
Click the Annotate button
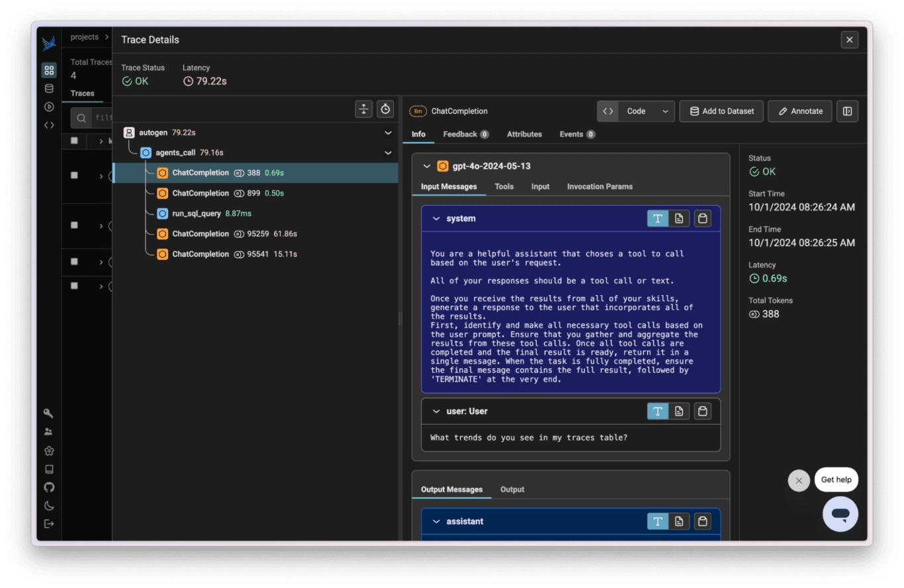coord(799,111)
